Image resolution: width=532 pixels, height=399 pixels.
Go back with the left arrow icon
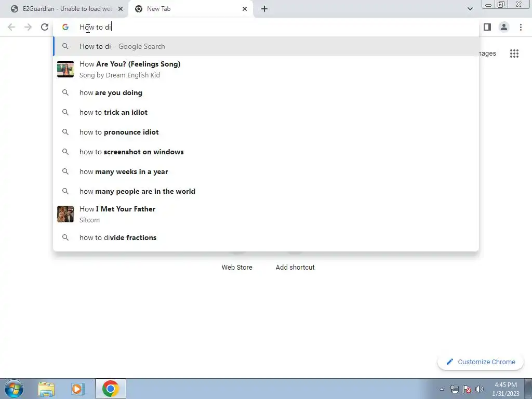pyautogui.click(x=11, y=27)
